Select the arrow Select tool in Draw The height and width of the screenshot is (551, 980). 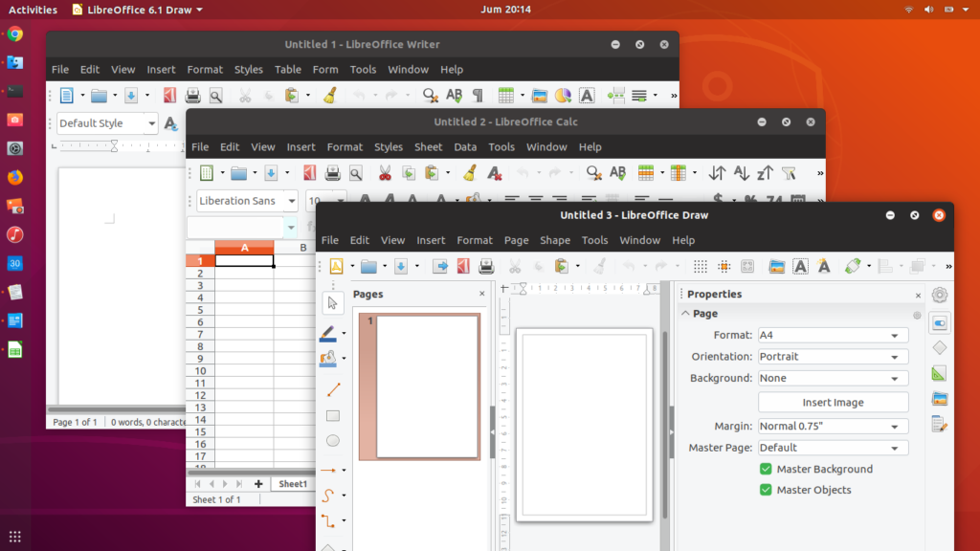(332, 303)
